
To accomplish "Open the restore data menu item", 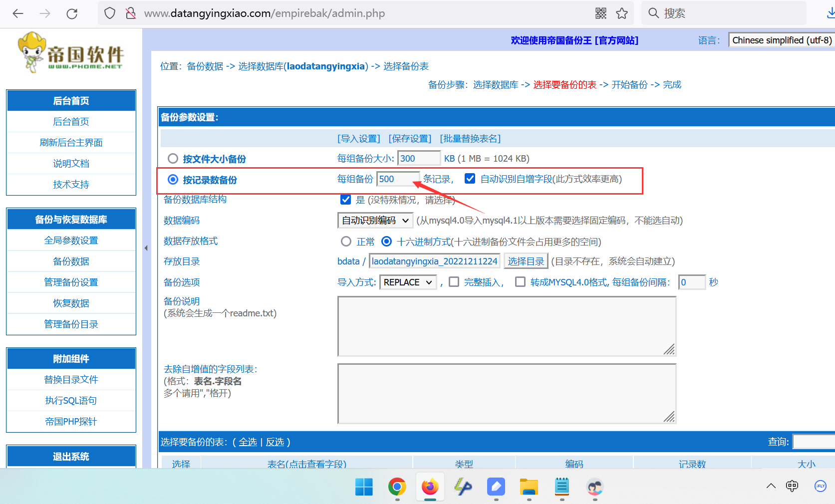I will tap(71, 303).
